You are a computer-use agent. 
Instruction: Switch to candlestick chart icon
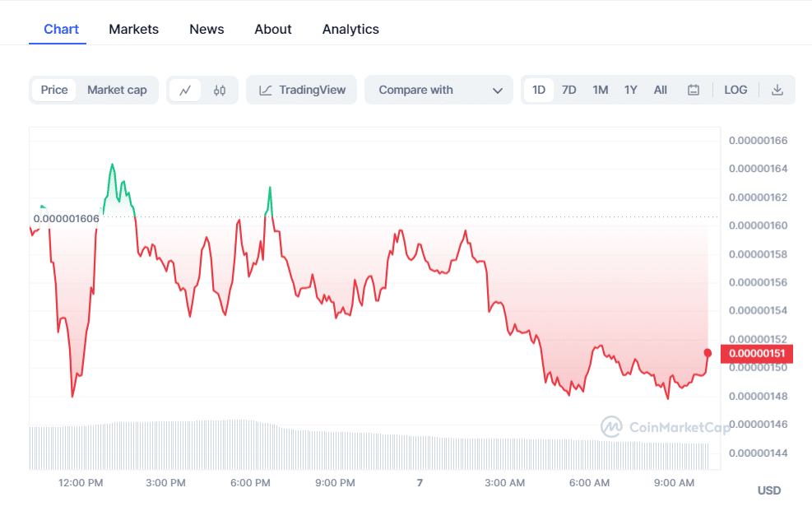220,90
